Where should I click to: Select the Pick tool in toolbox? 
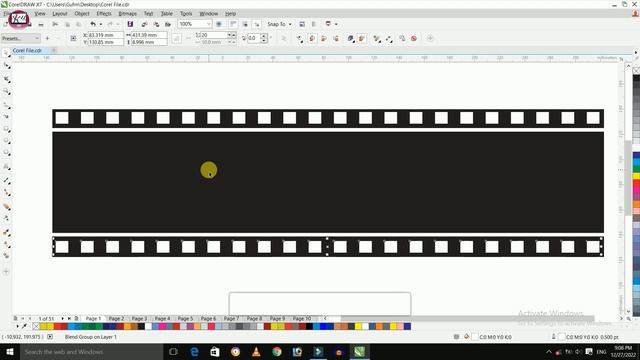[7, 53]
